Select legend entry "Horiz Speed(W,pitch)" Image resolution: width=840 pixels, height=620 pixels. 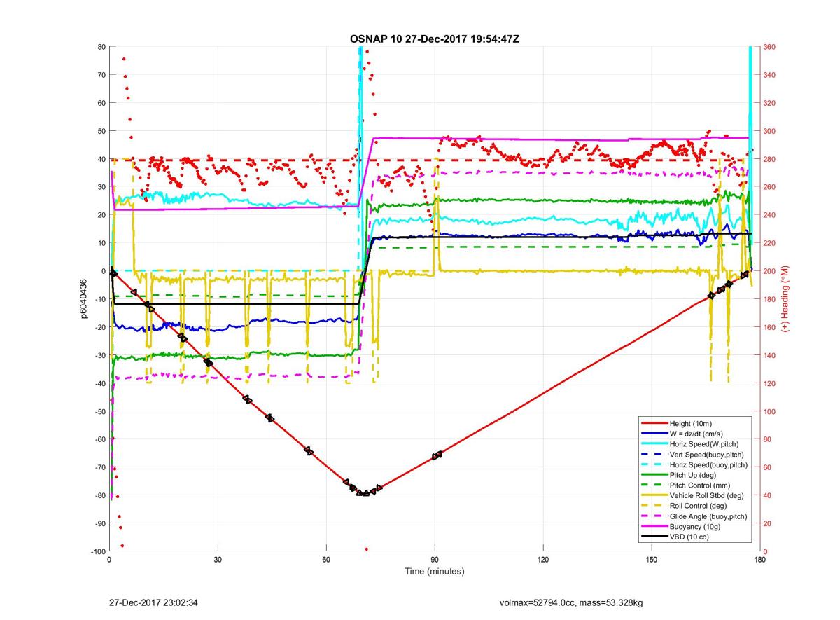704,444
